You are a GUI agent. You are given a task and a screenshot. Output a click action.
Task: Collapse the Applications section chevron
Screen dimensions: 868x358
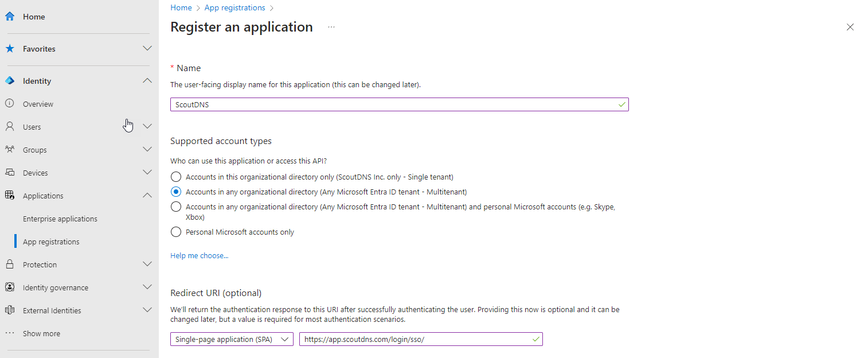[x=147, y=196]
